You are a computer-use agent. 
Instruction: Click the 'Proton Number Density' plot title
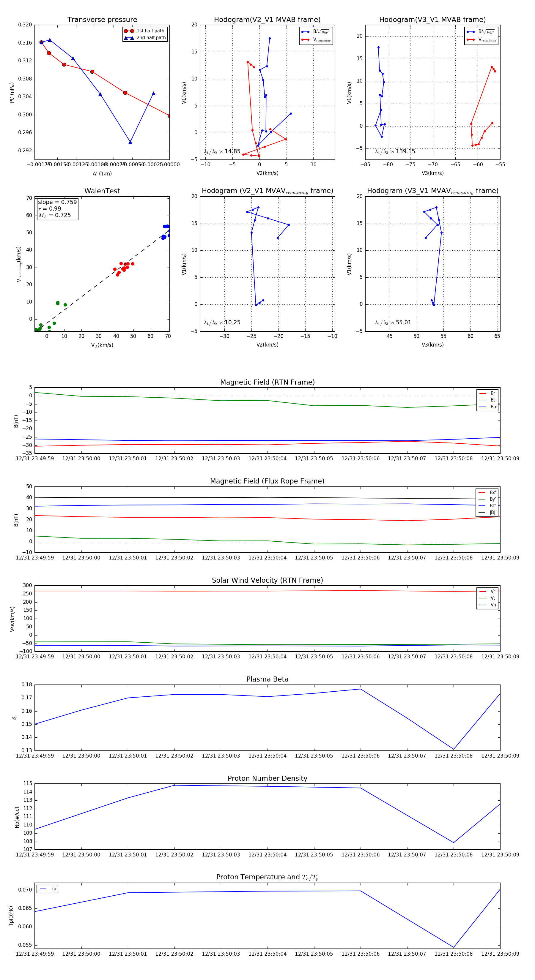(x=267, y=778)
